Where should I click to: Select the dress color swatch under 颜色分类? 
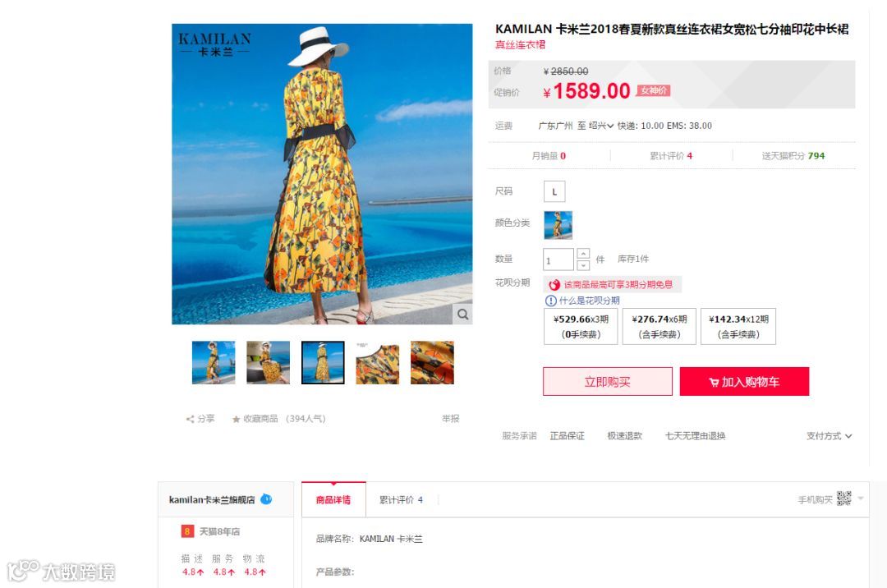558,225
